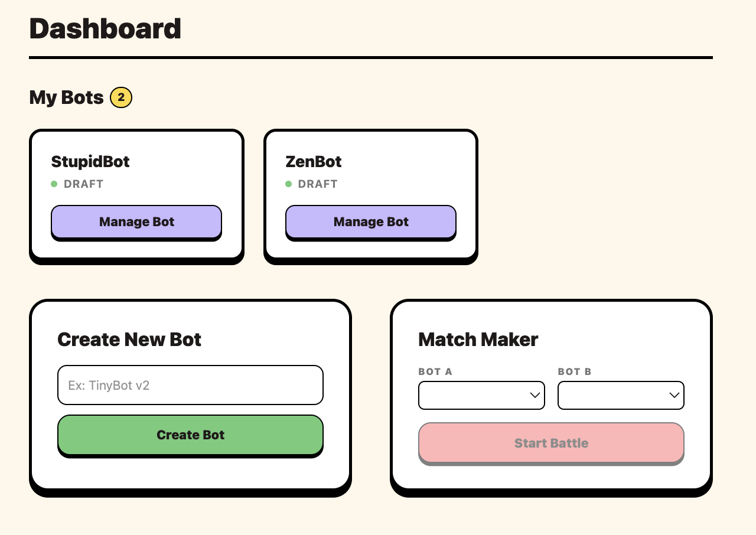This screenshot has width=756, height=535.
Task: Select the ZenBot card title
Action: pyautogui.click(x=314, y=161)
